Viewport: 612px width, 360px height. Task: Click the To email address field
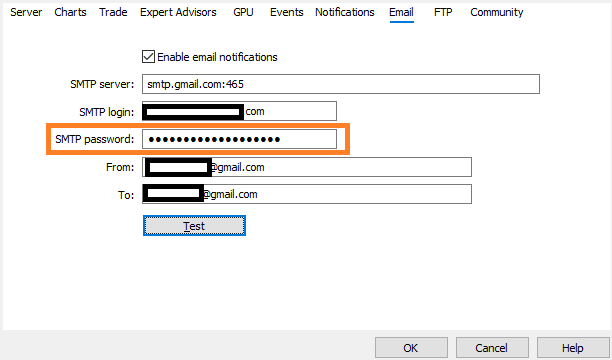[307, 194]
